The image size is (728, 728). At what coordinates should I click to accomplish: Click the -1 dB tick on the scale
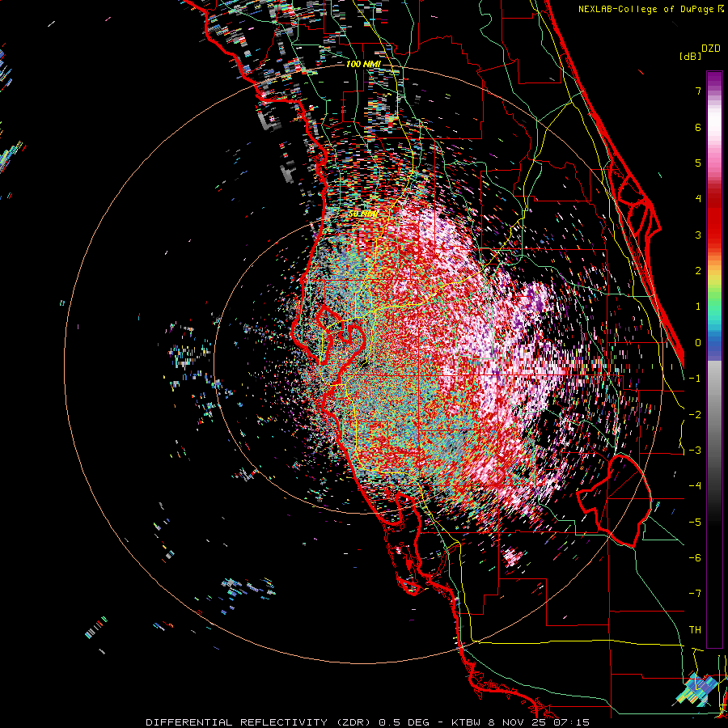(x=695, y=379)
